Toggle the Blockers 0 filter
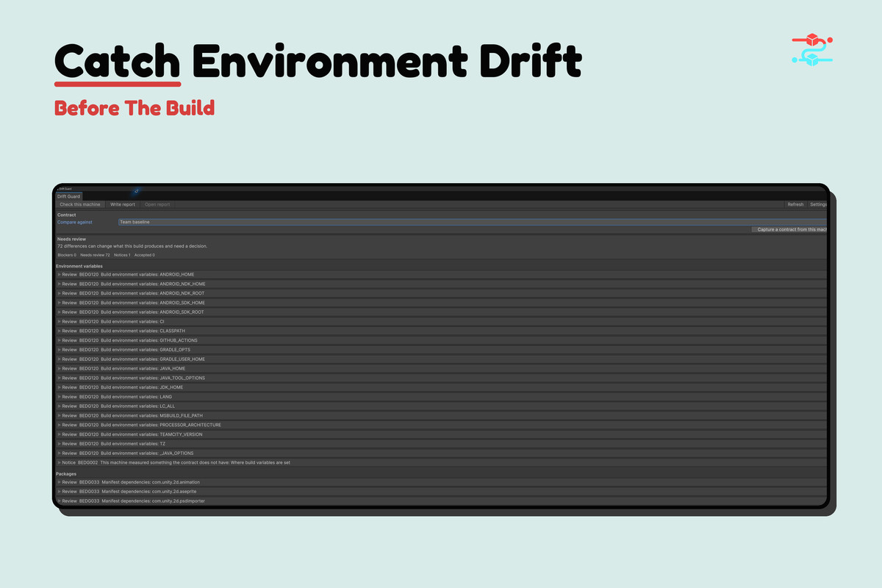 [x=67, y=255]
